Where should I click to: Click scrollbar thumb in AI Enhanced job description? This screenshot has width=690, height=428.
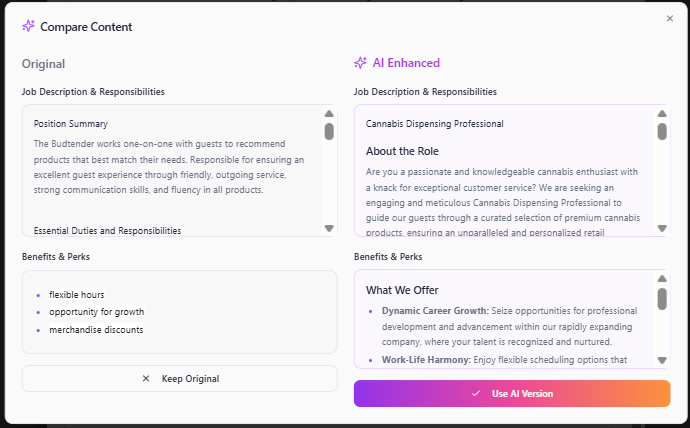point(662,131)
